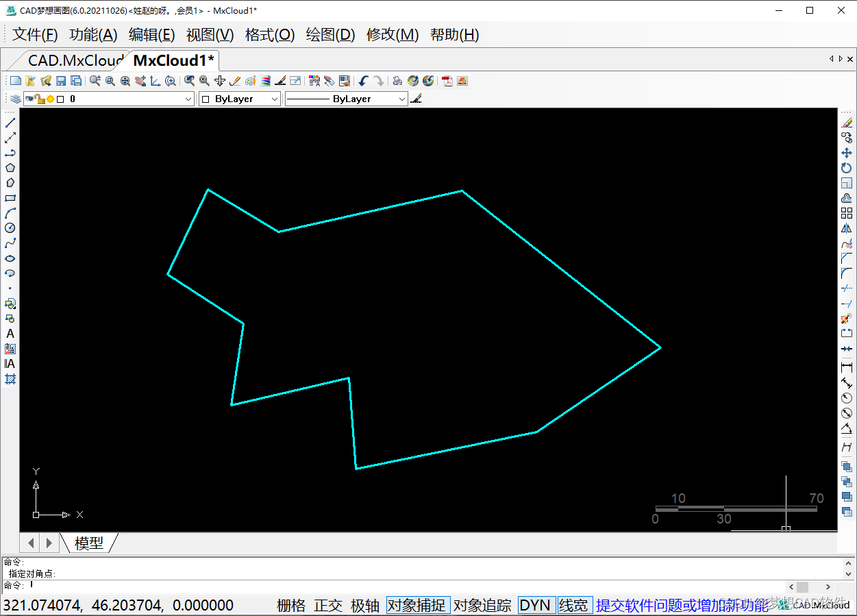The image size is (857, 616).
Task: Click the Export PDF icon
Action: 447,81
